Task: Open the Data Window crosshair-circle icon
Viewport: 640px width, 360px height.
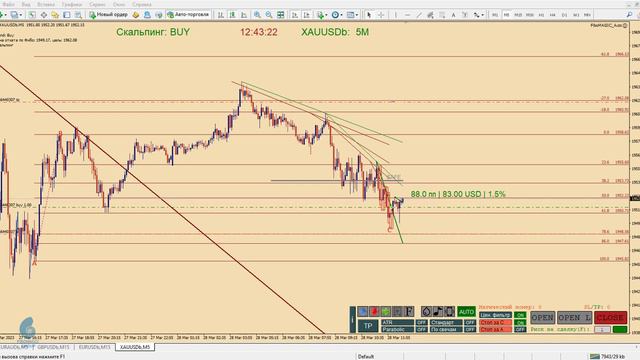Action: 44,15
